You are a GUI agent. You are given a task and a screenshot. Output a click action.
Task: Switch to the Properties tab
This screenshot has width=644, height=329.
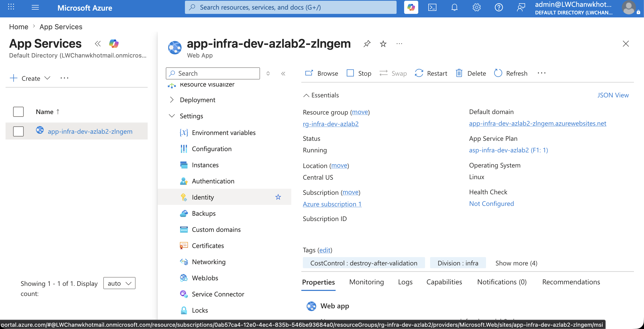(318, 282)
